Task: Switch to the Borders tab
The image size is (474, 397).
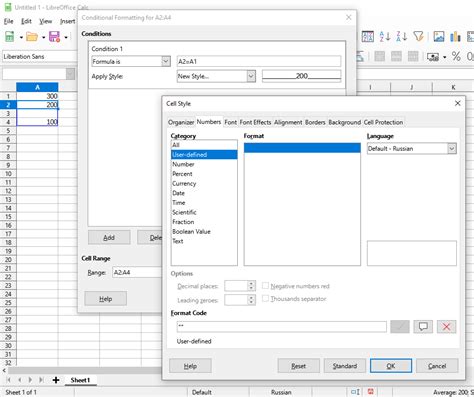Action: pyautogui.click(x=315, y=122)
